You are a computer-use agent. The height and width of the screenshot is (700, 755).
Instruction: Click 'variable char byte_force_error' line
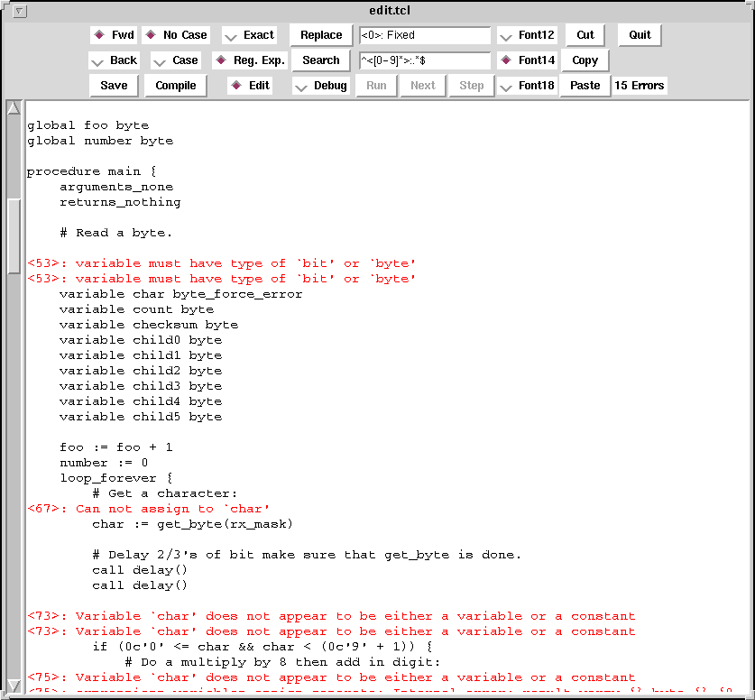[181, 294]
